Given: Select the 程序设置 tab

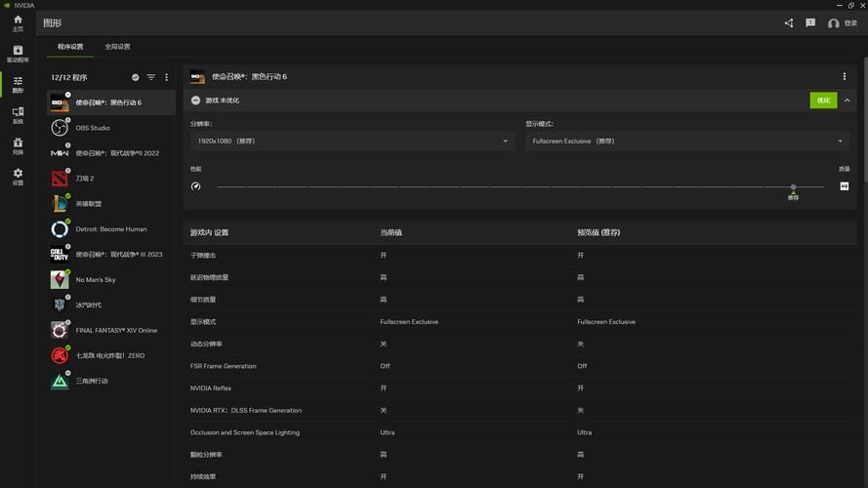Looking at the screenshot, I should click(x=70, y=47).
